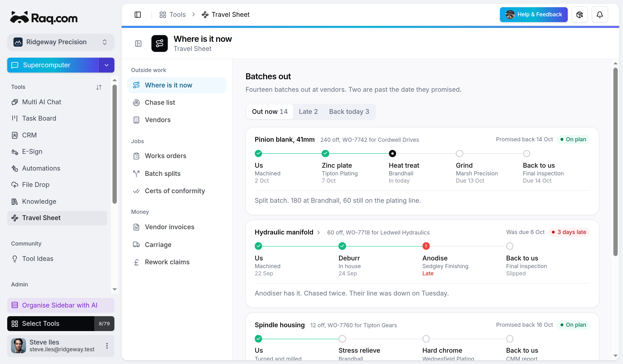Image resolution: width=623 pixels, height=364 pixels.
Task: Open the Supercomputer dropdown arrow
Action: (x=106, y=65)
